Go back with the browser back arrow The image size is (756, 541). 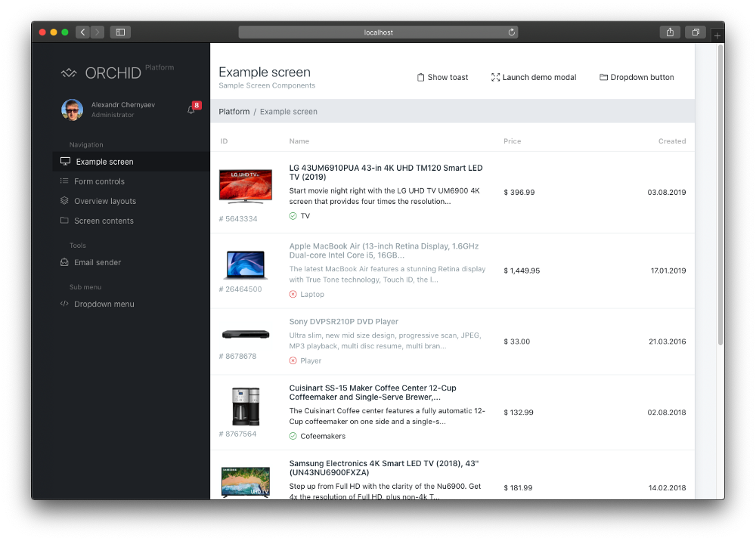coord(83,32)
